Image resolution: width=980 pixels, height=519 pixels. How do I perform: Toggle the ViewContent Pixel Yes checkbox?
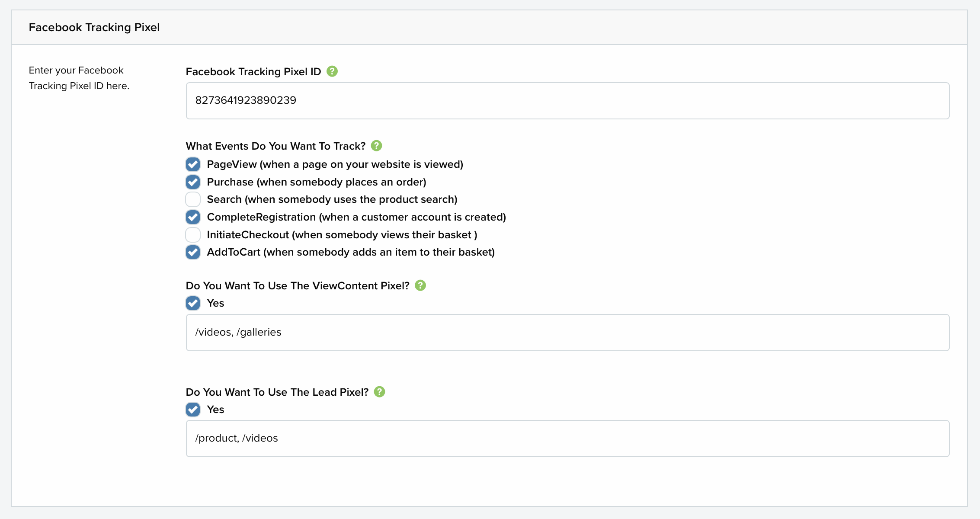click(193, 303)
